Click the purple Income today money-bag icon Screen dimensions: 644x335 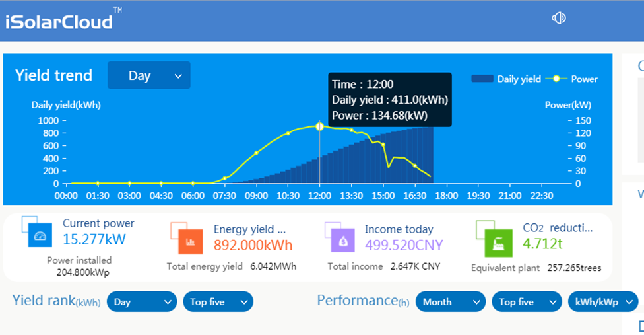point(340,238)
